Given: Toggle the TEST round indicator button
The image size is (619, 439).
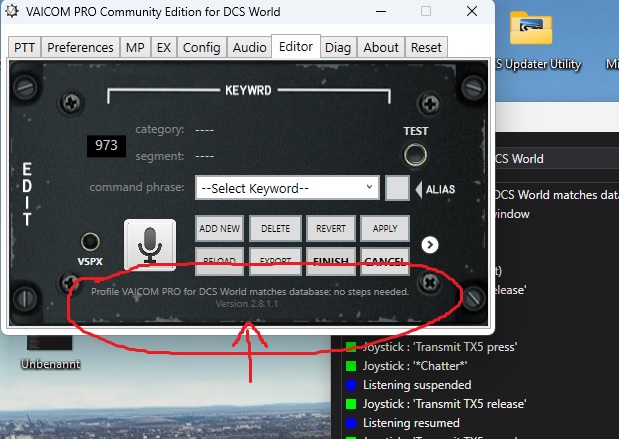Looking at the screenshot, I should [415, 155].
